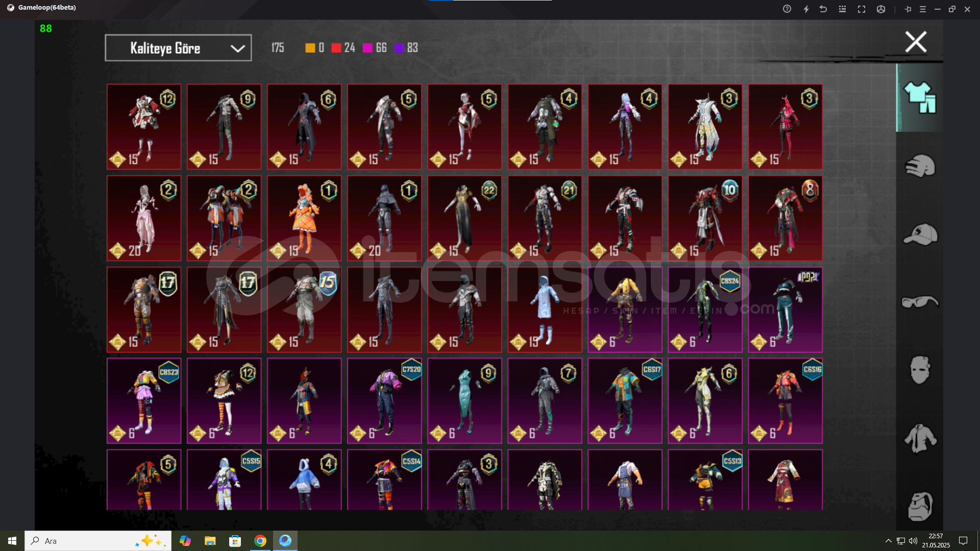Select the pink dress outfit valued 20
Screen dimensions: 980x551
coord(144,218)
